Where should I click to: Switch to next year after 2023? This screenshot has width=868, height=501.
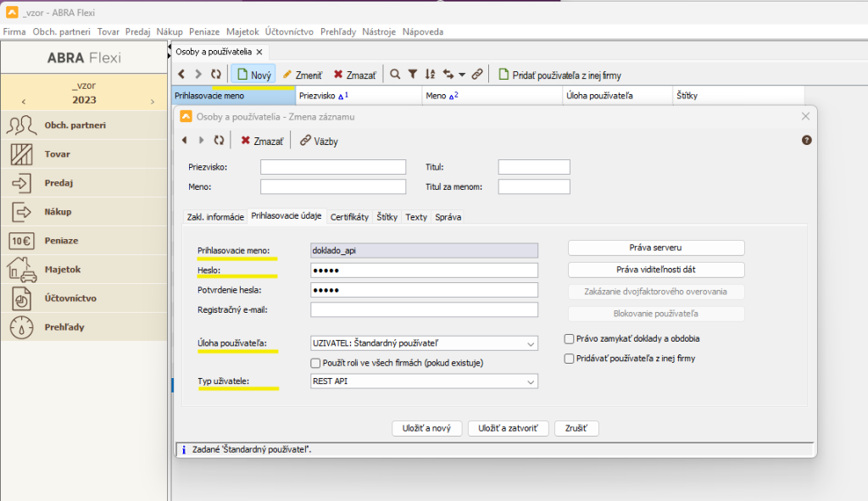pos(153,102)
